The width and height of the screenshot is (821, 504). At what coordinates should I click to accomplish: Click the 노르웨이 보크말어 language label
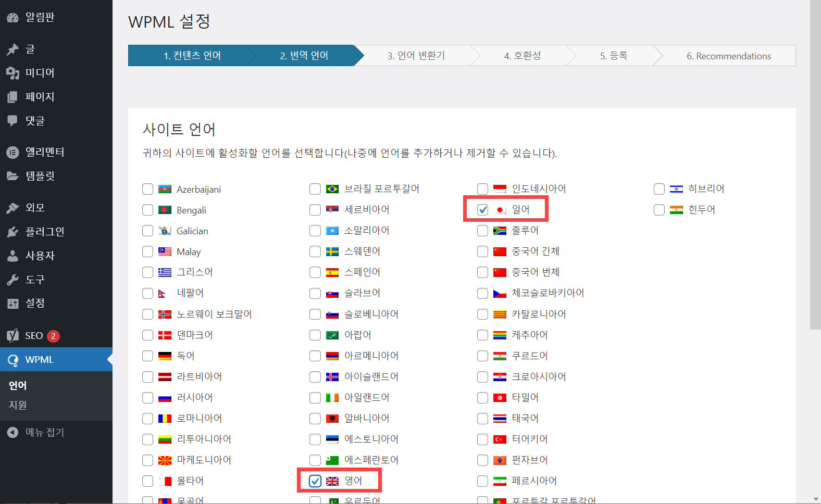point(214,314)
